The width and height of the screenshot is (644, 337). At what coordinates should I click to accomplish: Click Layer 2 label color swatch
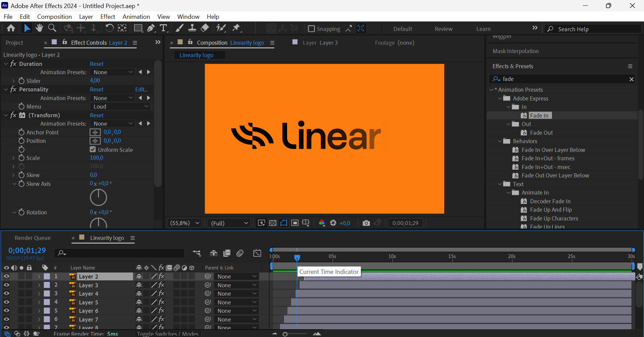(47, 276)
